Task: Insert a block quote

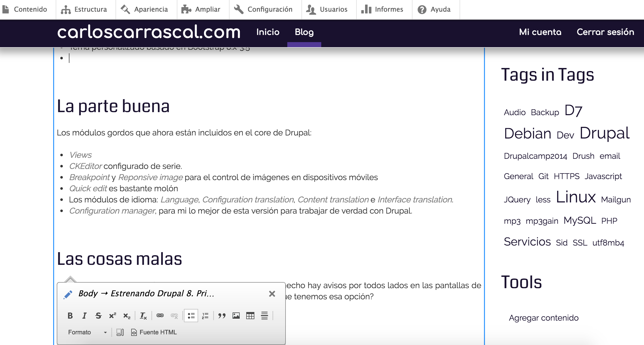Action: coord(222,316)
